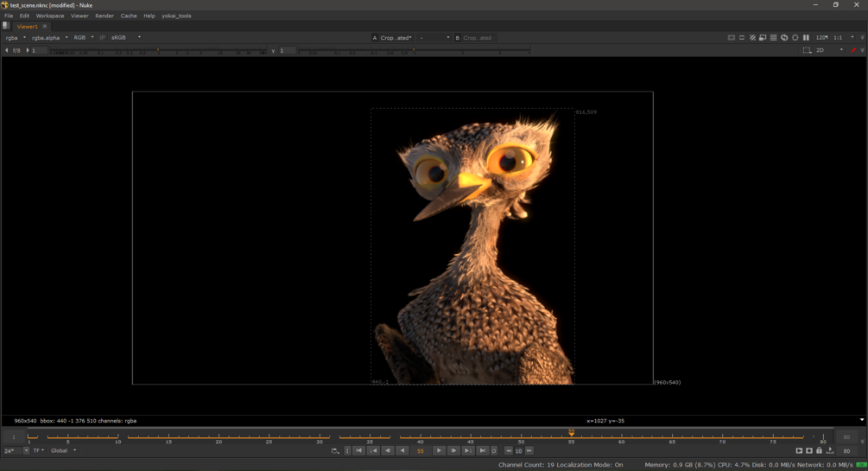Click the gain value input field
Image resolution: width=868 pixels, height=471 pixels.
click(39, 50)
